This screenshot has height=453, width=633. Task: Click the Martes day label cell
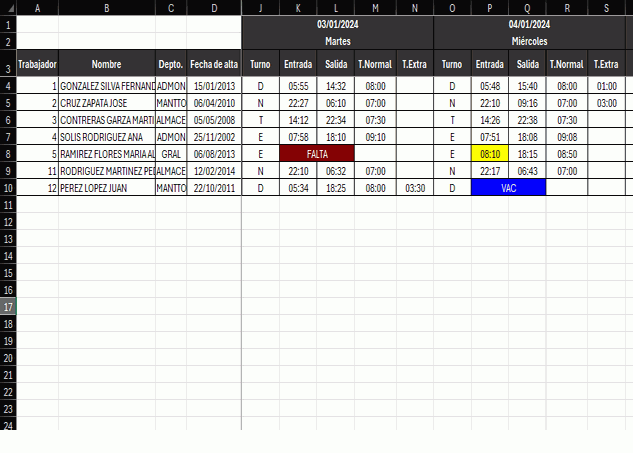[x=337, y=41]
